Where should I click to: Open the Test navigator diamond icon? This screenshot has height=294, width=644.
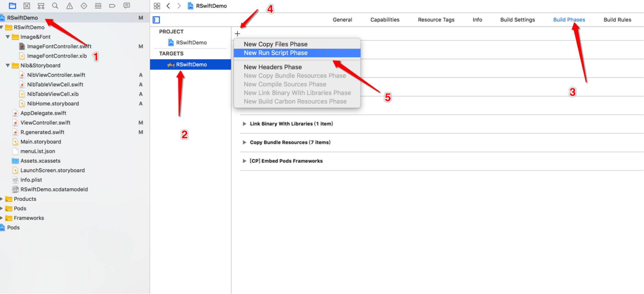(x=84, y=5)
